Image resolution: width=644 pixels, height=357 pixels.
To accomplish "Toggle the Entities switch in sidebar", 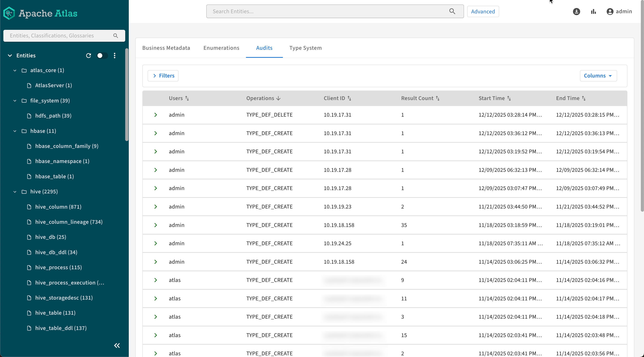I will click(102, 56).
